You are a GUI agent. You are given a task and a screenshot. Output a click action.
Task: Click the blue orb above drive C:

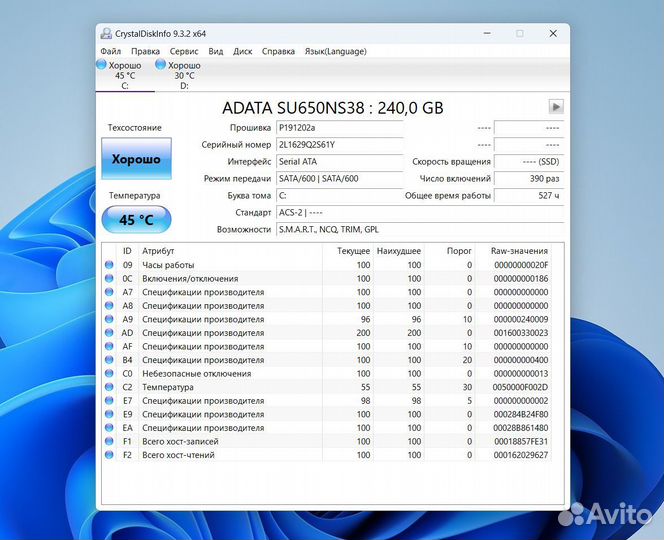(101, 64)
